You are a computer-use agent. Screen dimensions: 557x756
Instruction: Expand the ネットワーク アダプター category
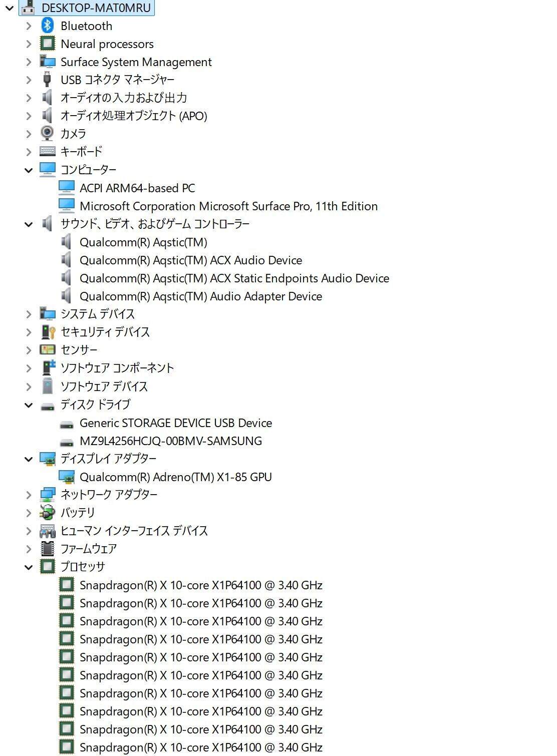[29, 495]
